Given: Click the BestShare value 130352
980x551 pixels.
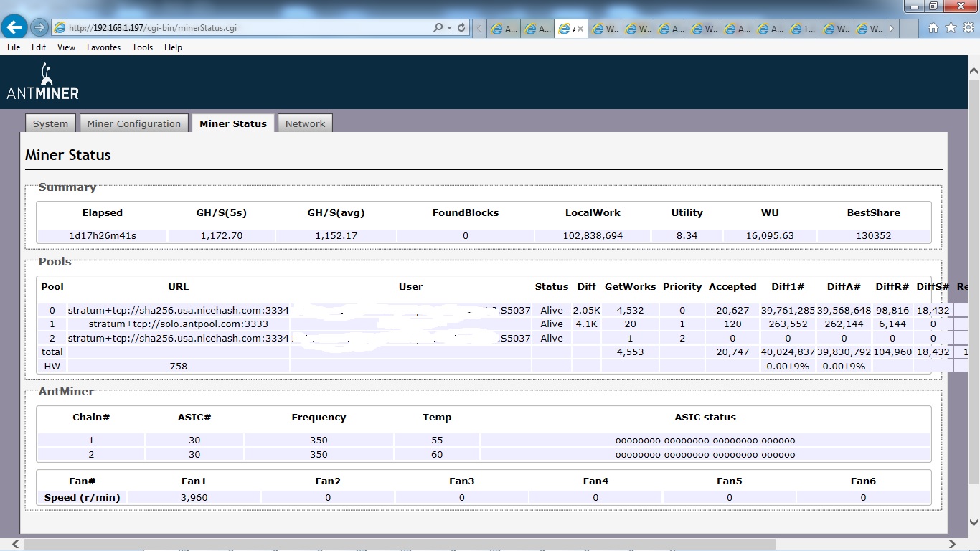Looking at the screenshot, I should 873,236.
